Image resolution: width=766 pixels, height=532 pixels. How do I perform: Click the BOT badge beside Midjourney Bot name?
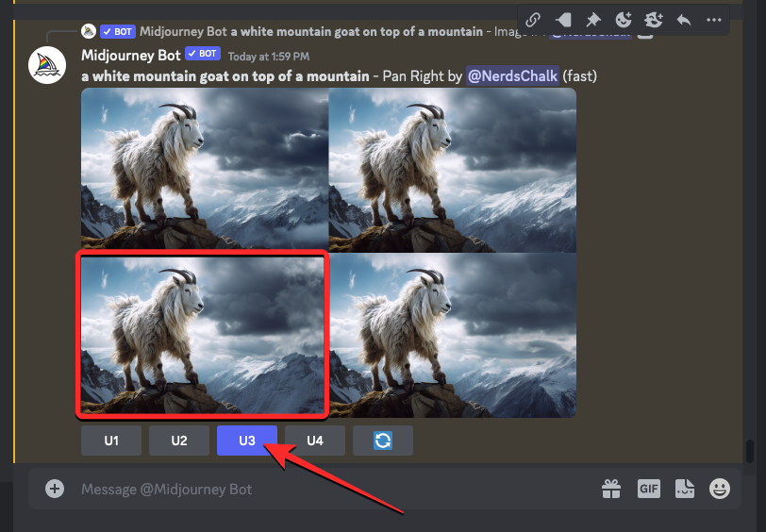[x=203, y=54]
